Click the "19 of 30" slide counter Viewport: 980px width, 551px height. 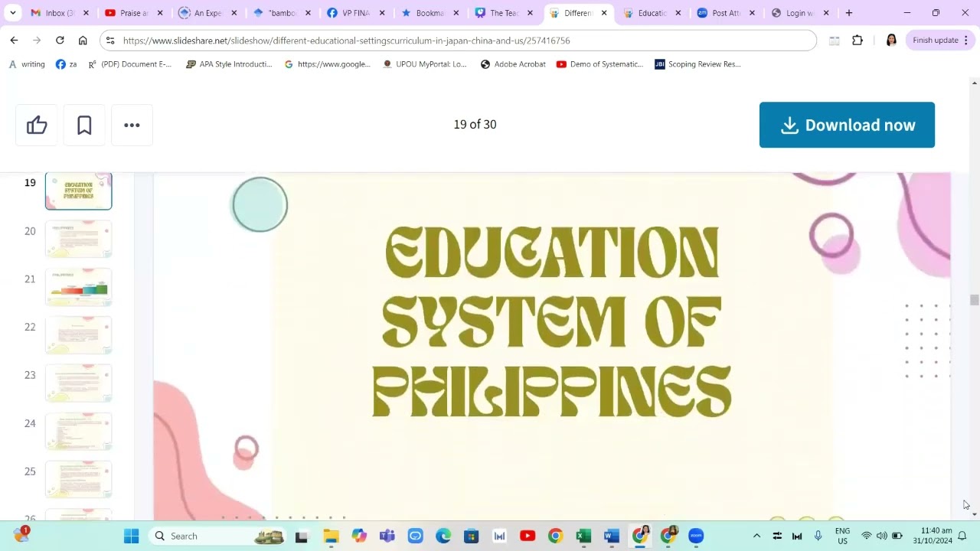point(475,124)
